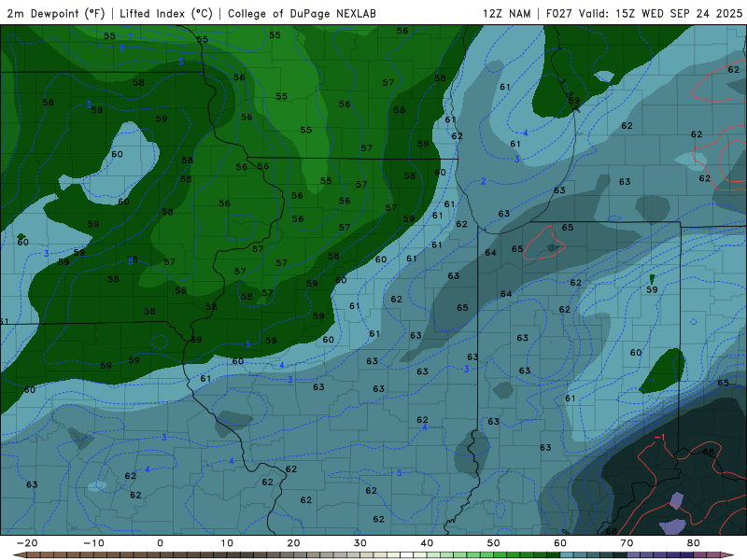This screenshot has height=560, width=747.
Task: Click the 'F027 Valid: 15Z WED SEP 24 2025' text
Action: (644, 13)
